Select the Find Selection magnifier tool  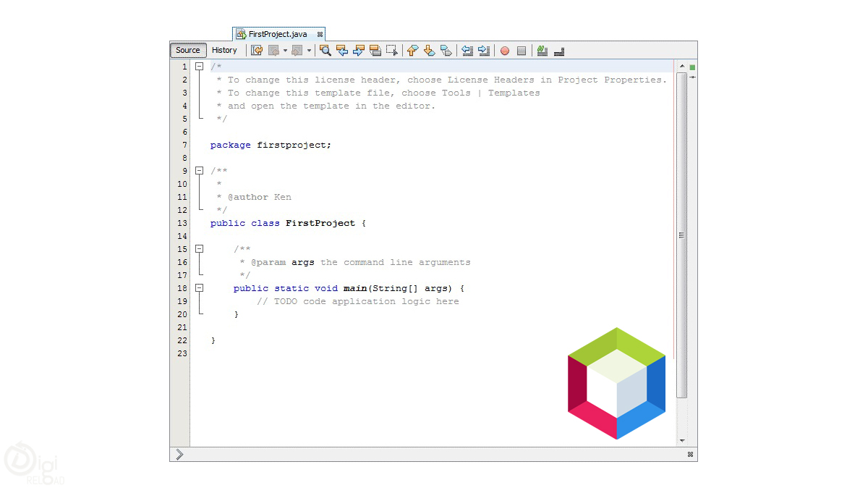pos(324,50)
